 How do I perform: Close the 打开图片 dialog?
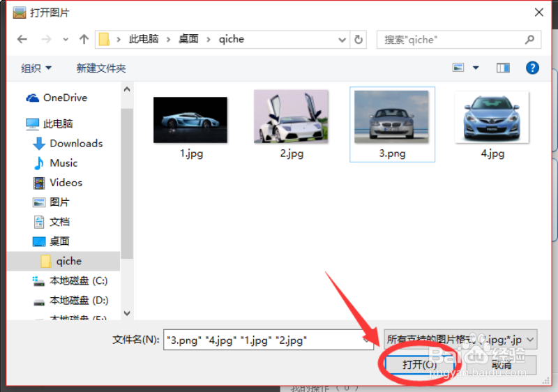[x=538, y=13]
